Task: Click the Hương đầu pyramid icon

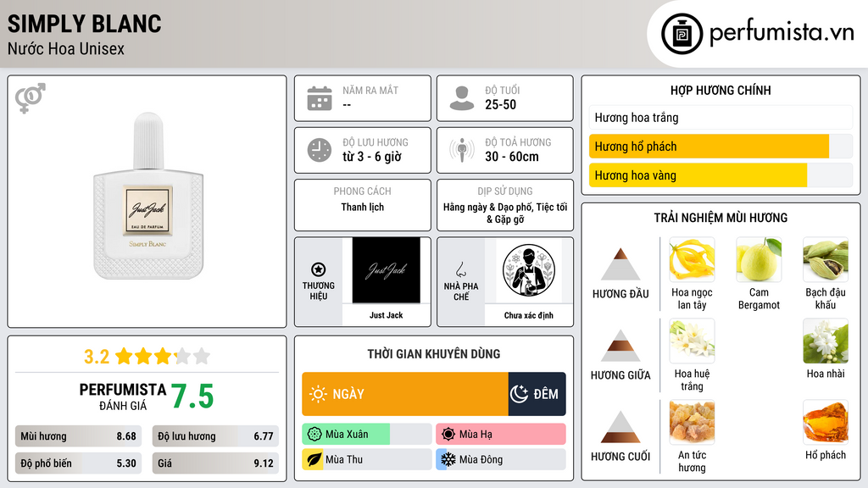Action: [x=620, y=264]
